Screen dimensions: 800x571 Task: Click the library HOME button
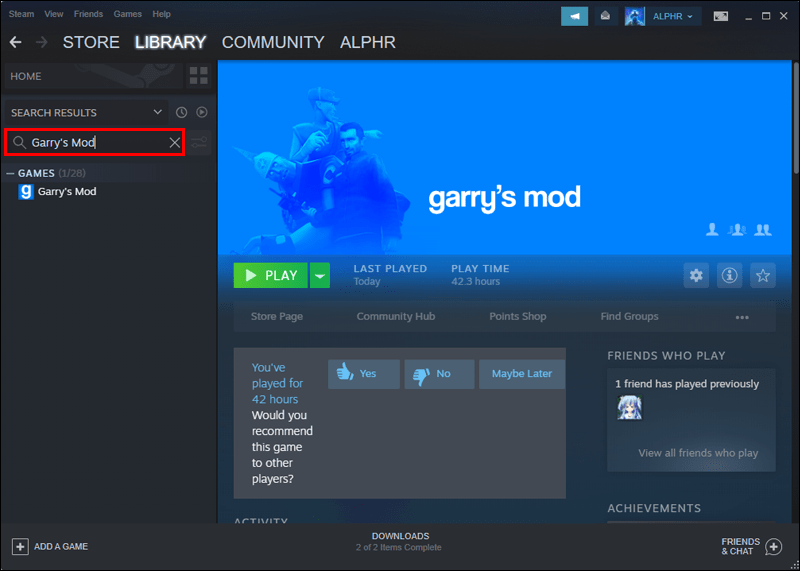tap(93, 76)
